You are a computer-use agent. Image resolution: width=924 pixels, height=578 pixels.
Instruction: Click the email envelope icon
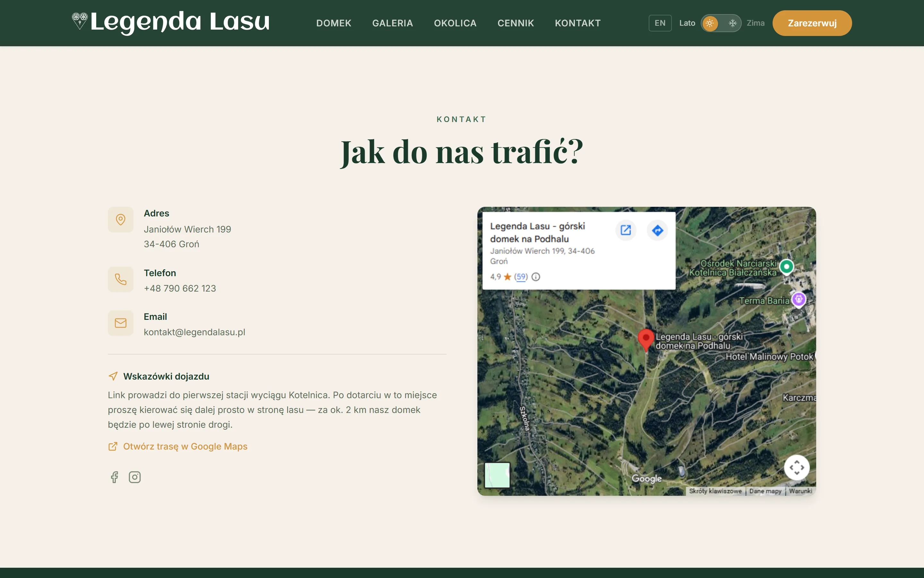121,323
